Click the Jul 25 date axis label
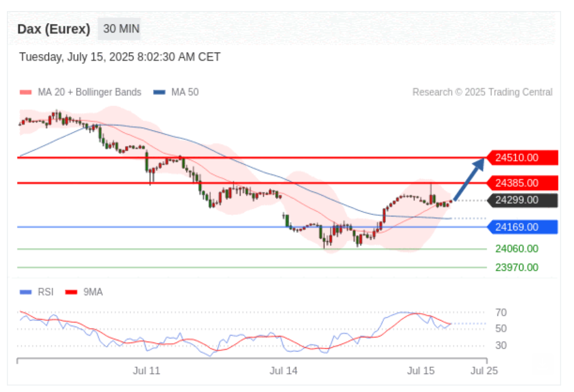 pos(484,371)
